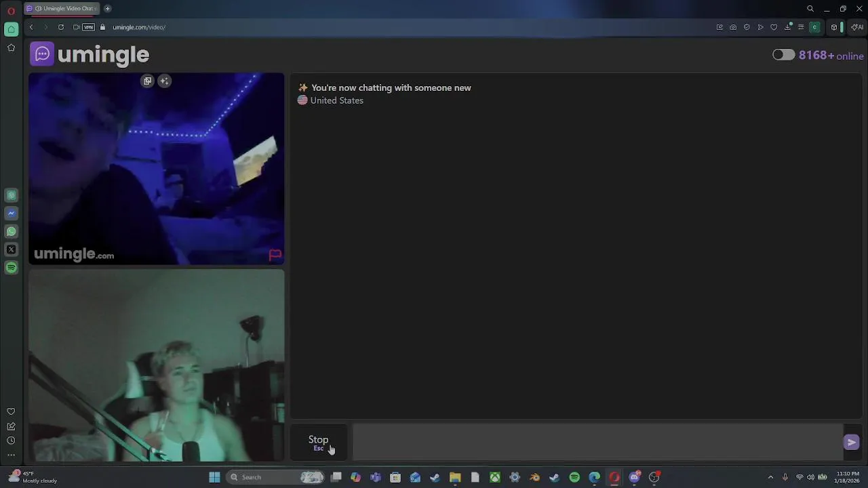Click the Opera sidebar home icon

(11, 29)
